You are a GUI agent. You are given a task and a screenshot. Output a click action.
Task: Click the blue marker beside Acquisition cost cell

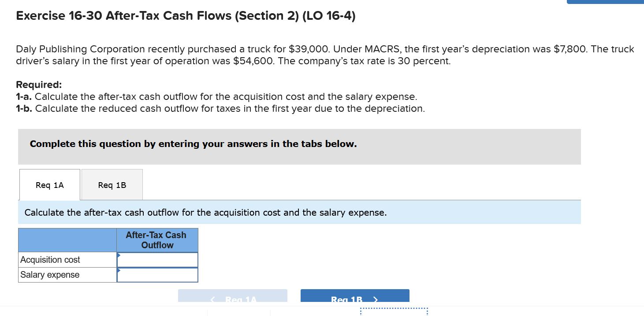118,254
